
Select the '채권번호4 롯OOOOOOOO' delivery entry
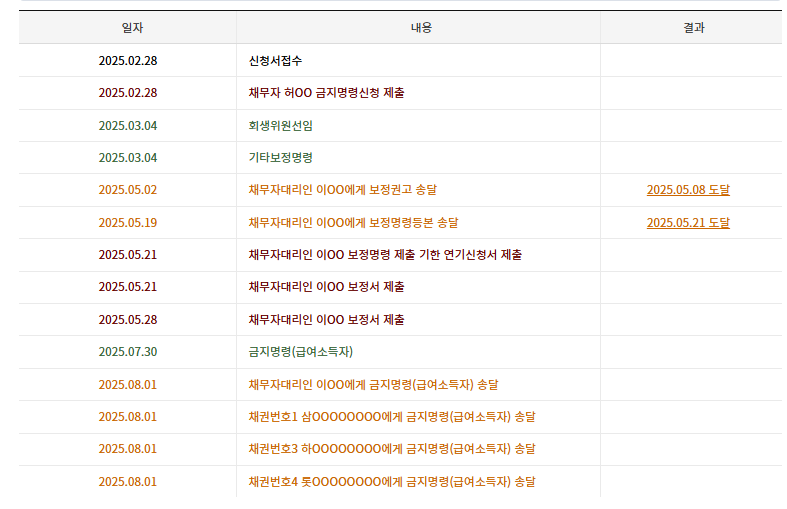click(x=392, y=482)
